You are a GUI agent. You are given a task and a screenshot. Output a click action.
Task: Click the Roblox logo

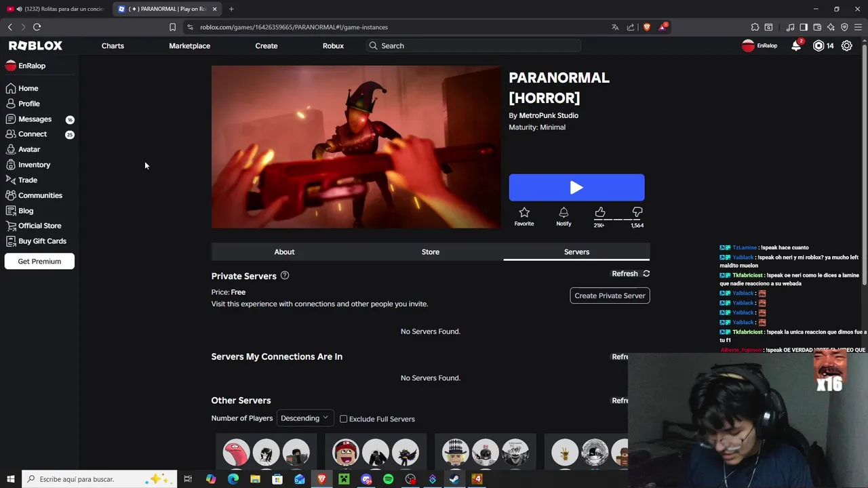tap(35, 45)
